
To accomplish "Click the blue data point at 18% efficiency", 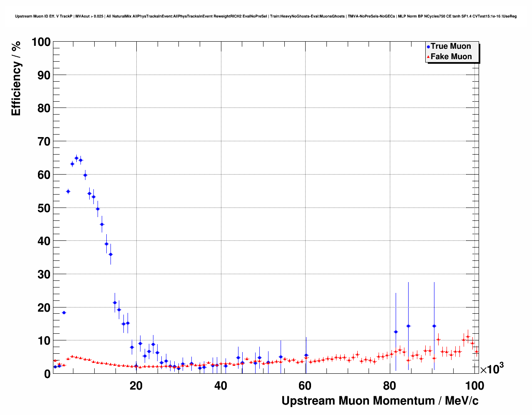I will 64,312.
